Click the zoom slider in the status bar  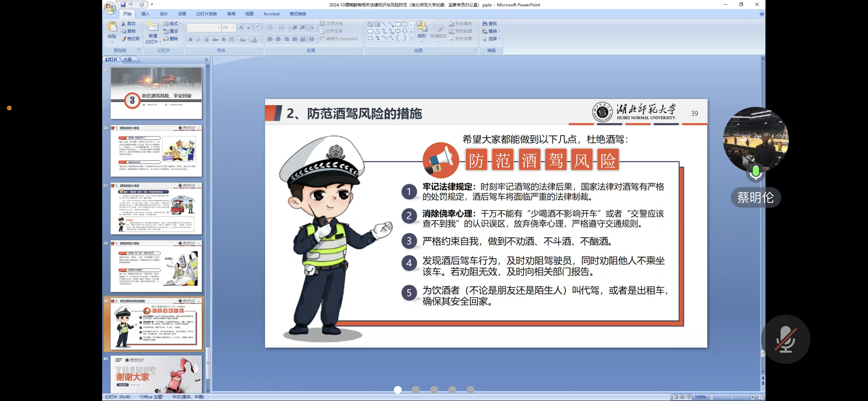click(732, 397)
